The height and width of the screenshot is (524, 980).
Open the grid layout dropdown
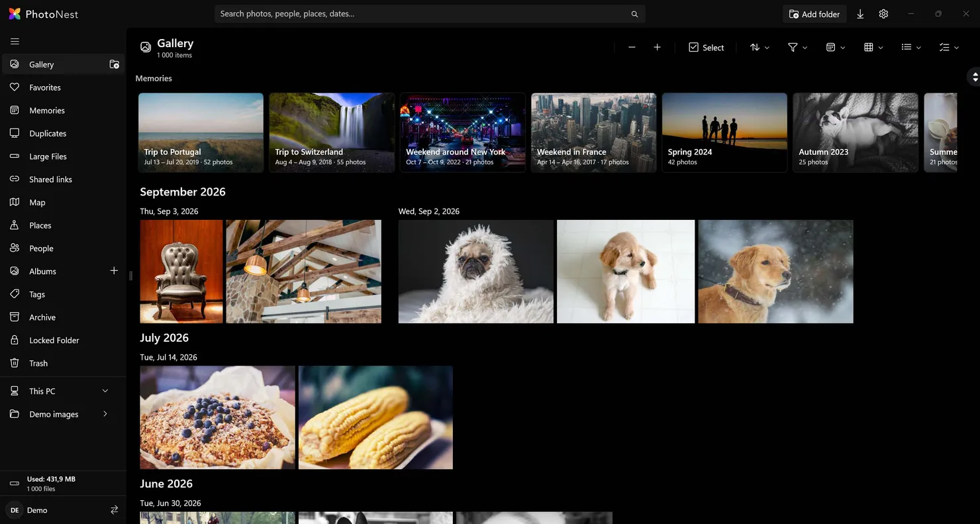pyautogui.click(x=873, y=47)
